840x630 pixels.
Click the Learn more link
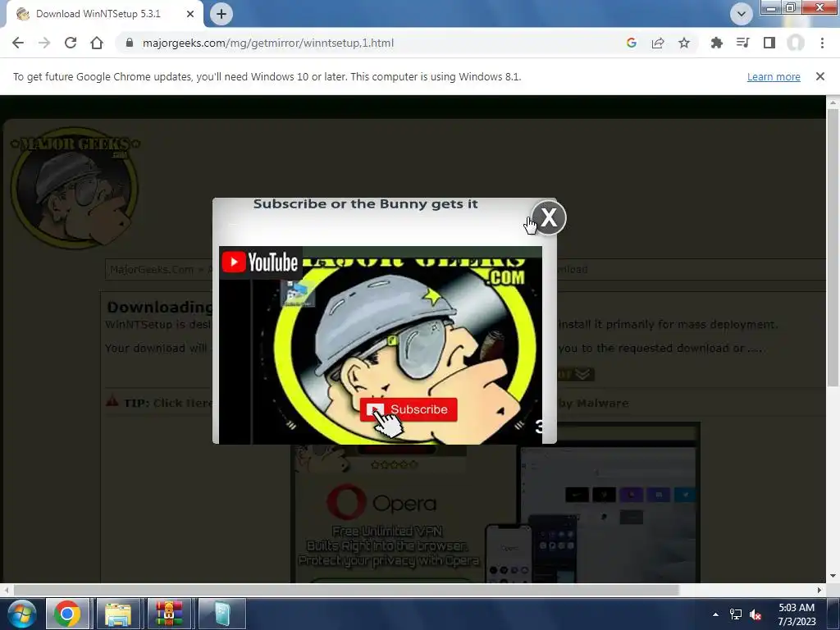(774, 76)
